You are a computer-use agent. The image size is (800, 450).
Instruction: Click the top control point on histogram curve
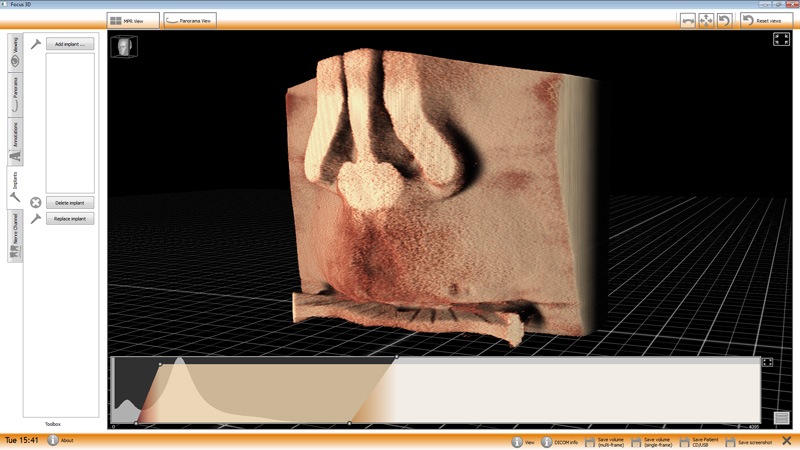click(396, 357)
